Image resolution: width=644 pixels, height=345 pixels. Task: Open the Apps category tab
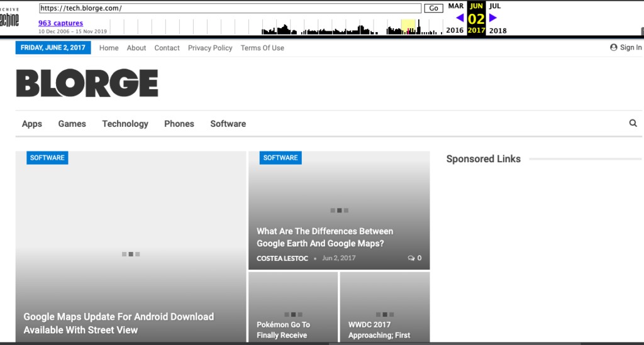pyautogui.click(x=32, y=124)
